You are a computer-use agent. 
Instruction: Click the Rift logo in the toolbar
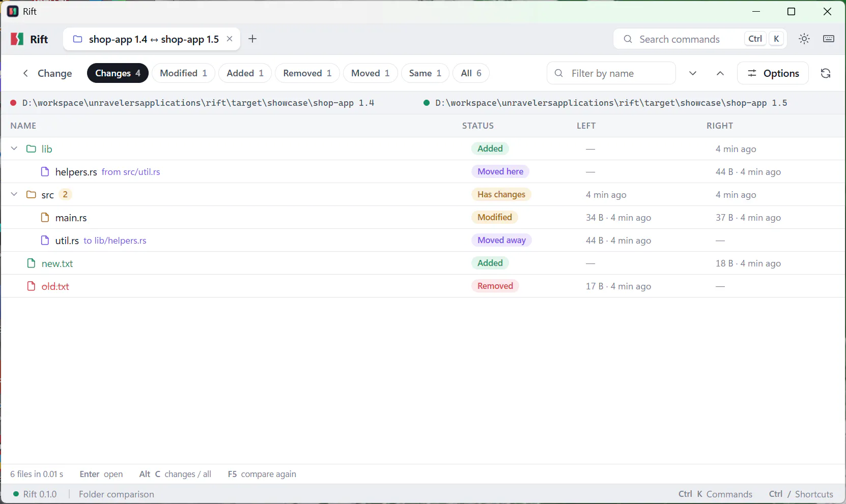click(x=17, y=39)
